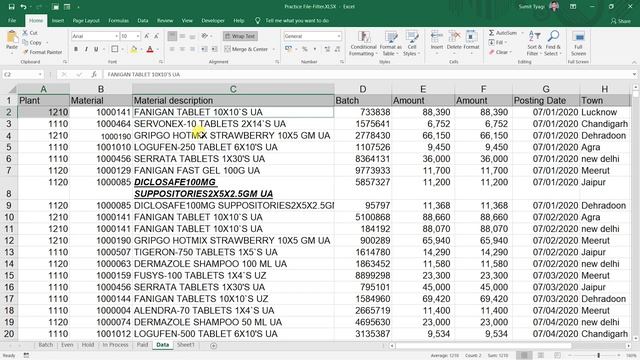Open the Data ribbon tab
The width and height of the screenshot is (640, 360).
tap(142, 20)
